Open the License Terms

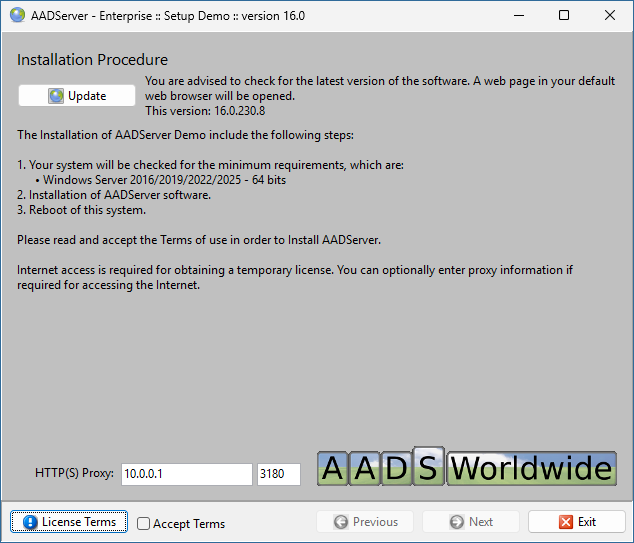click(x=69, y=522)
